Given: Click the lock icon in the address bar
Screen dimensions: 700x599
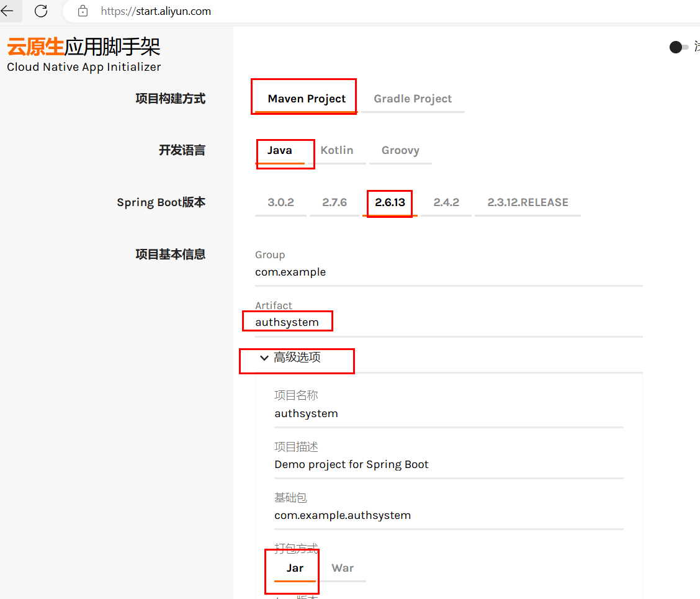Looking at the screenshot, I should 83,11.
